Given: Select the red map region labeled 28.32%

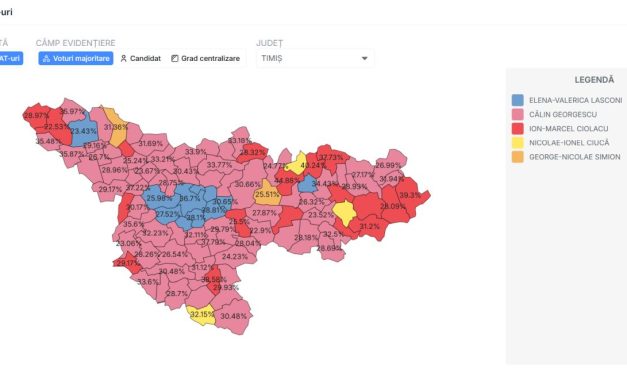Looking at the screenshot, I should (x=253, y=152).
